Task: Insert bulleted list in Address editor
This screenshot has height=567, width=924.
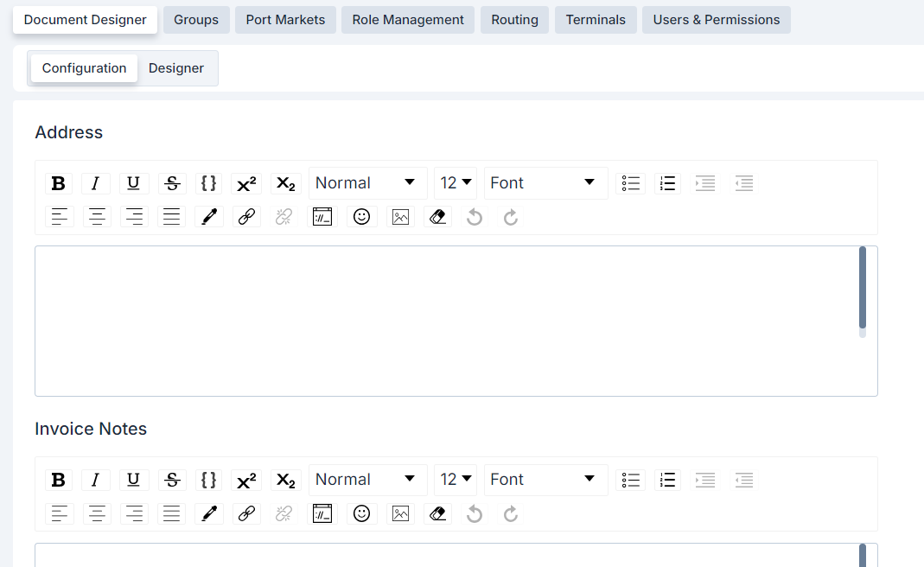Action: click(x=630, y=183)
